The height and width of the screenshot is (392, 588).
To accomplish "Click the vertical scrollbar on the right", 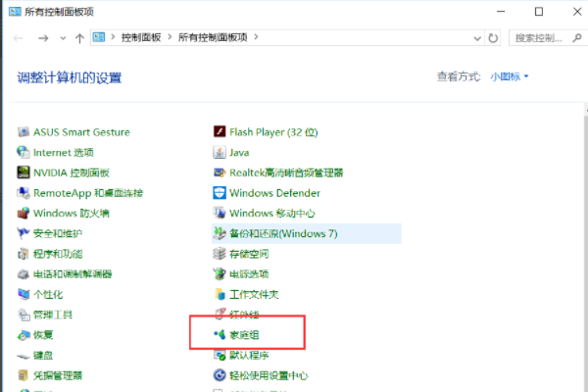I will click(586, 248).
